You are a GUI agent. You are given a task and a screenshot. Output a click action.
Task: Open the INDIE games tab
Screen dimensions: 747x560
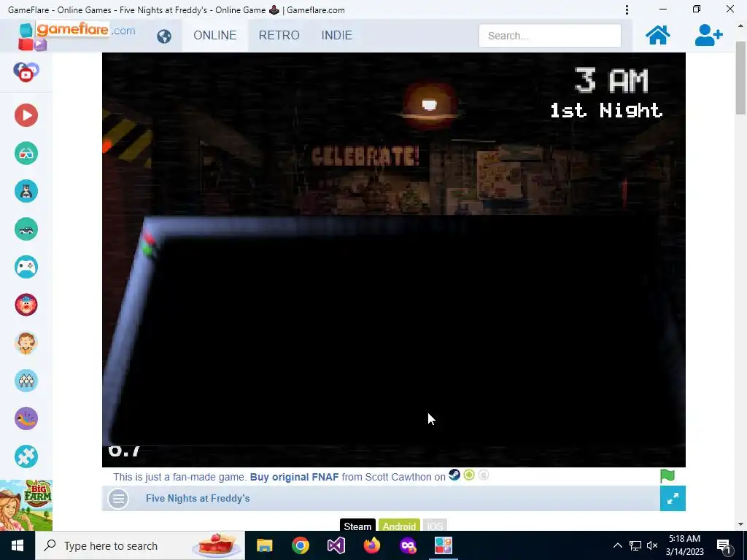[337, 35]
